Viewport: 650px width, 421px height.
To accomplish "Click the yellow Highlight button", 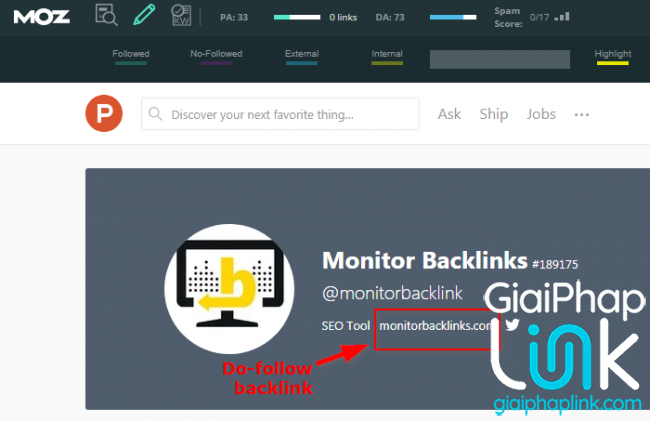I will click(613, 56).
